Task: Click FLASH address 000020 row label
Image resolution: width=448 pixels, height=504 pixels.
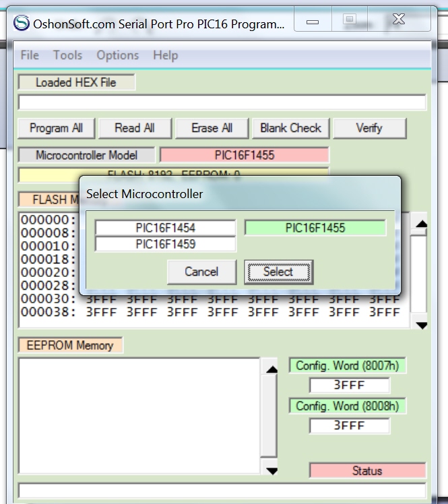Action: click(49, 272)
